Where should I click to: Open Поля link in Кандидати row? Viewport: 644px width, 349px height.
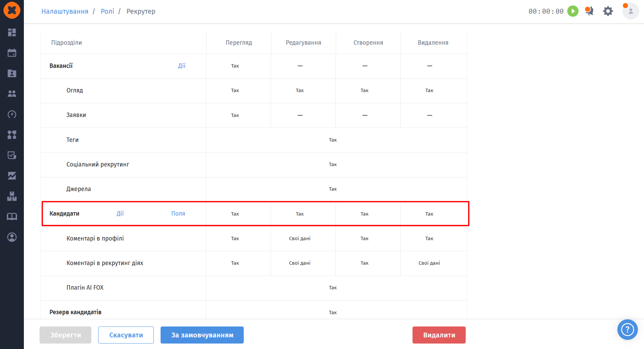[x=178, y=214]
